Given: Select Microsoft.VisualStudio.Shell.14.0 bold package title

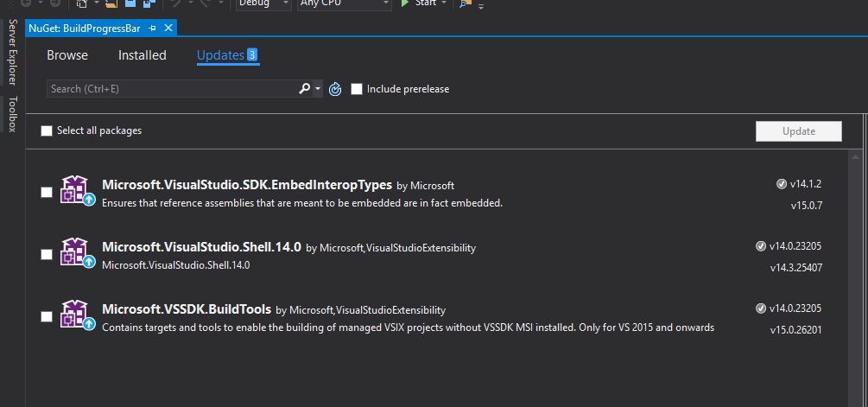Looking at the screenshot, I should tap(201, 247).
